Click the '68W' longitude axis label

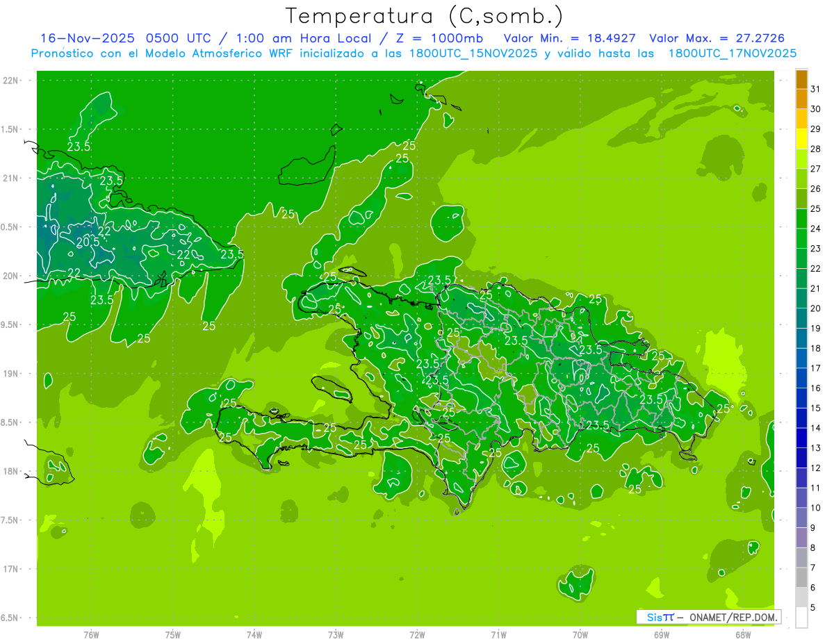click(x=743, y=635)
